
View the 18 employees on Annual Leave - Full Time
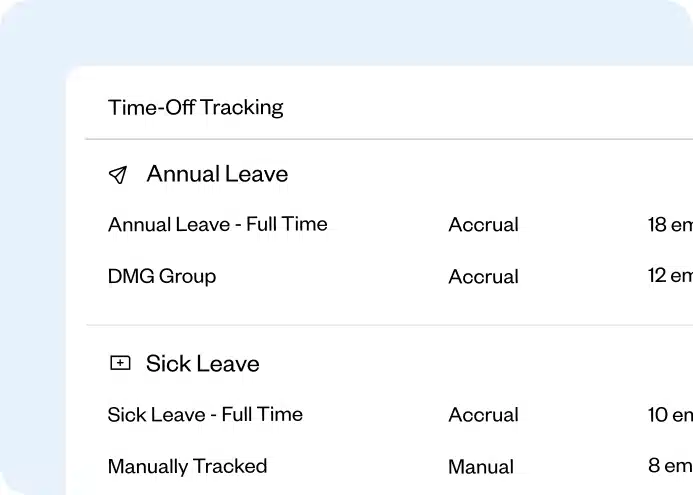[670, 225]
